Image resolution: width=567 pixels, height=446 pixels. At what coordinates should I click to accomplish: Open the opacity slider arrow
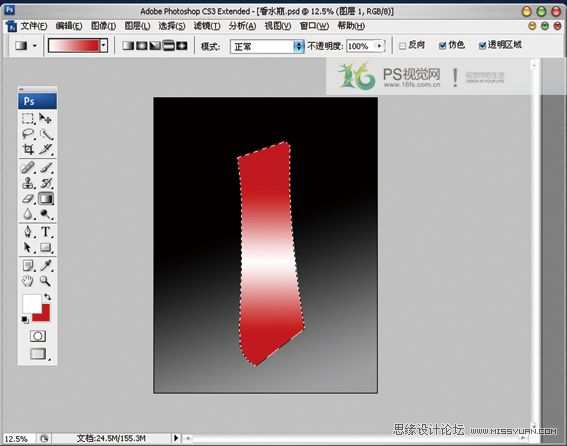[x=379, y=46]
